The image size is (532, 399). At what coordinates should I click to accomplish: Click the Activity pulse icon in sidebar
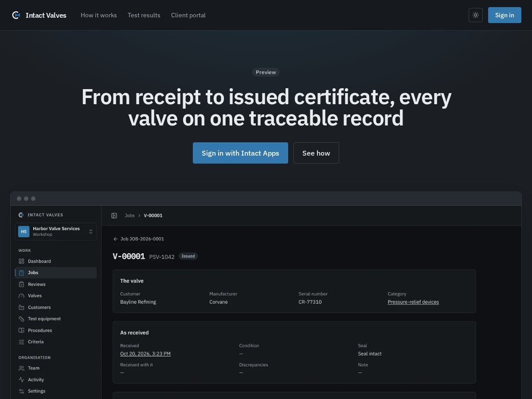tap(21, 379)
